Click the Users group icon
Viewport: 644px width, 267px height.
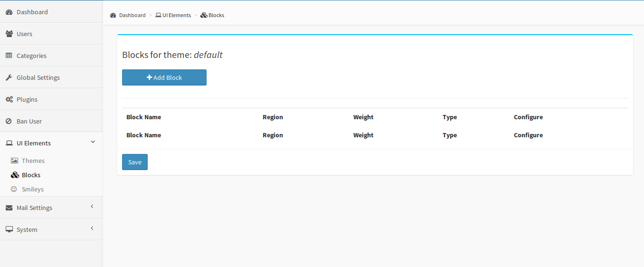(x=9, y=34)
